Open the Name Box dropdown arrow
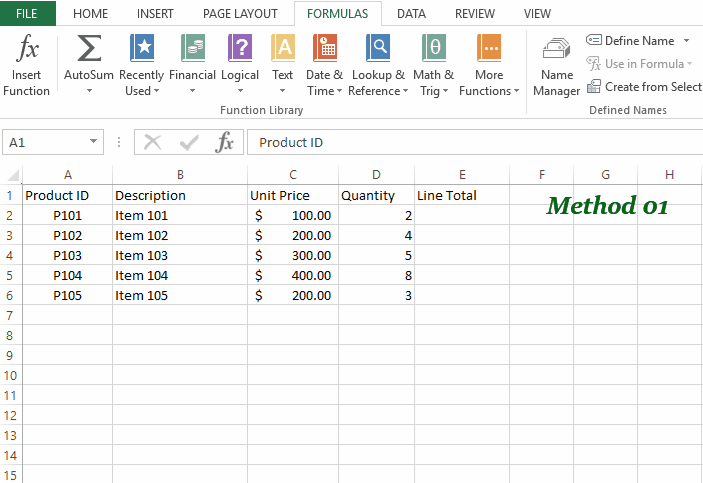The height and width of the screenshot is (483, 703). (x=93, y=141)
